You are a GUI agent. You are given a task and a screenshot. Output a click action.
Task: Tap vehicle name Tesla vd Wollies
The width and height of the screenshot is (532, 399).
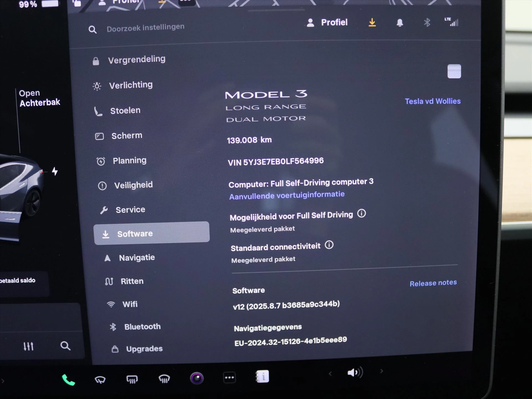(x=433, y=101)
